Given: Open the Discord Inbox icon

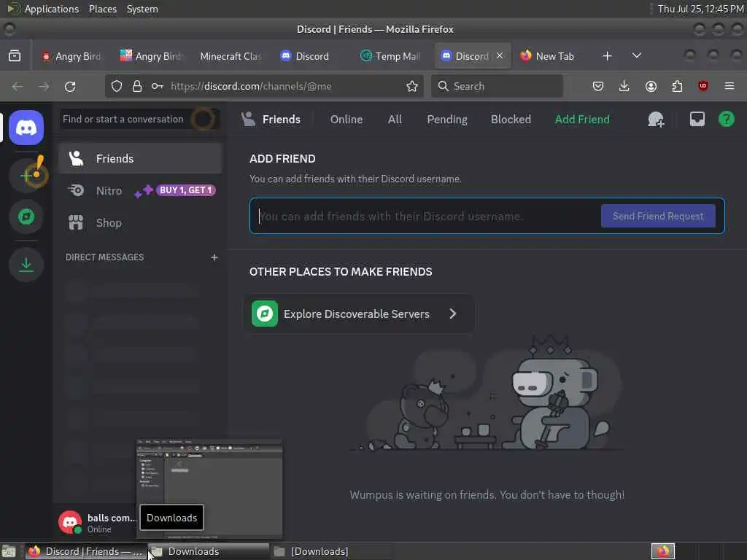Looking at the screenshot, I should coord(697,119).
